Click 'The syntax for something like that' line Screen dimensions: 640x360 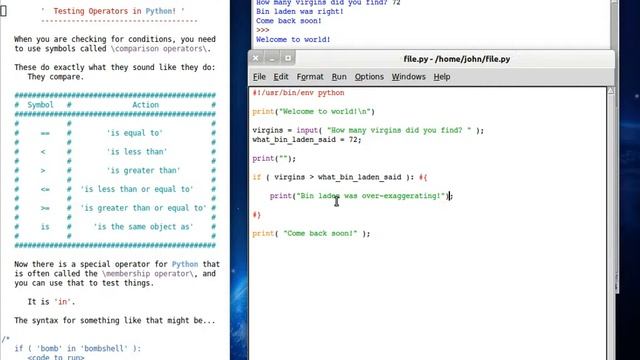[x=115, y=321]
